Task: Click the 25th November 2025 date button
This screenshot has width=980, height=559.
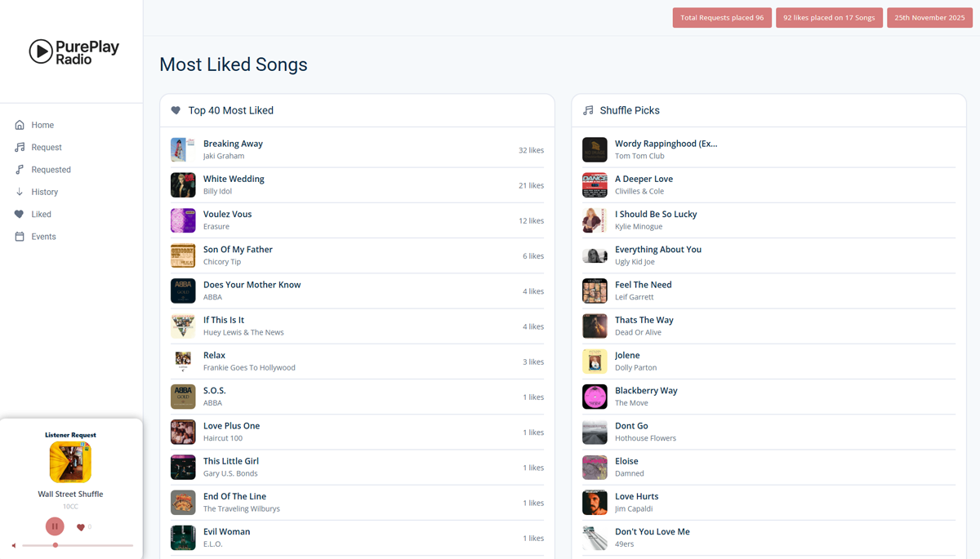Action: coord(929,18)
